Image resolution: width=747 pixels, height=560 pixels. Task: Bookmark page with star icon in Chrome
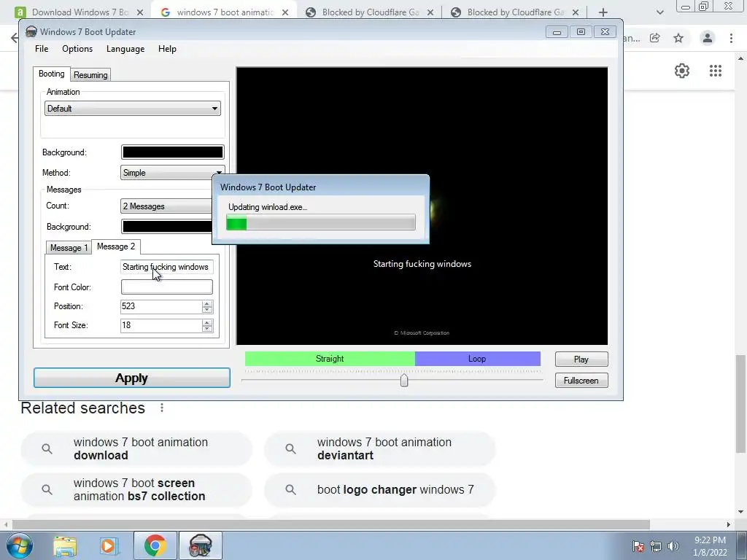point(678,38)
